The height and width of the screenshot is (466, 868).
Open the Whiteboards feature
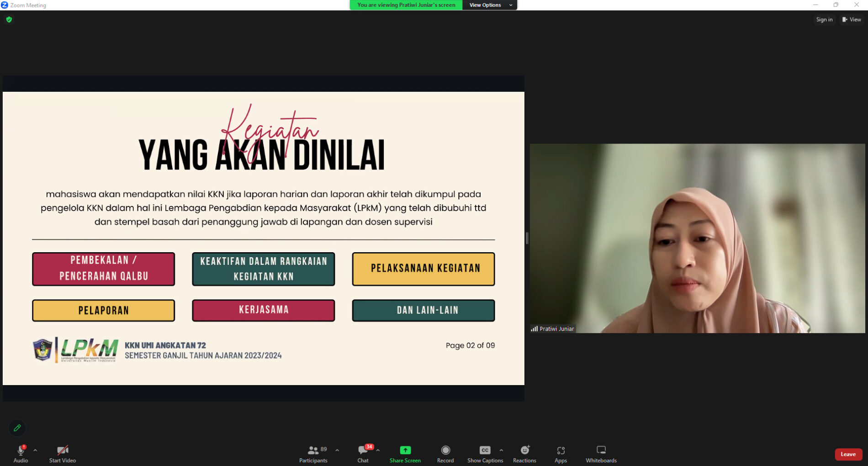[601, 452]
